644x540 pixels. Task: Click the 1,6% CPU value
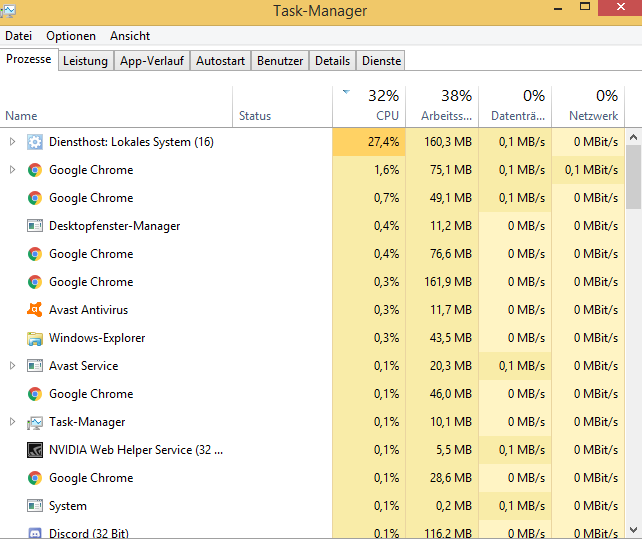pos(386,170)
